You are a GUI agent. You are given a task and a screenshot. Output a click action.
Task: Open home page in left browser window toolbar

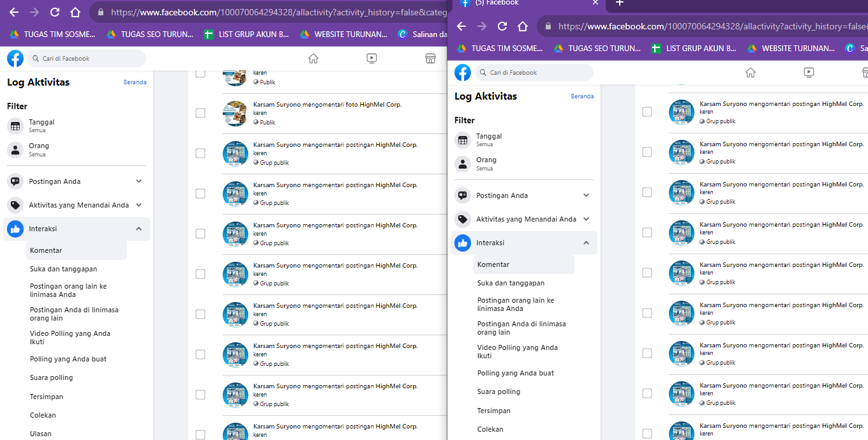pos(75,12)
